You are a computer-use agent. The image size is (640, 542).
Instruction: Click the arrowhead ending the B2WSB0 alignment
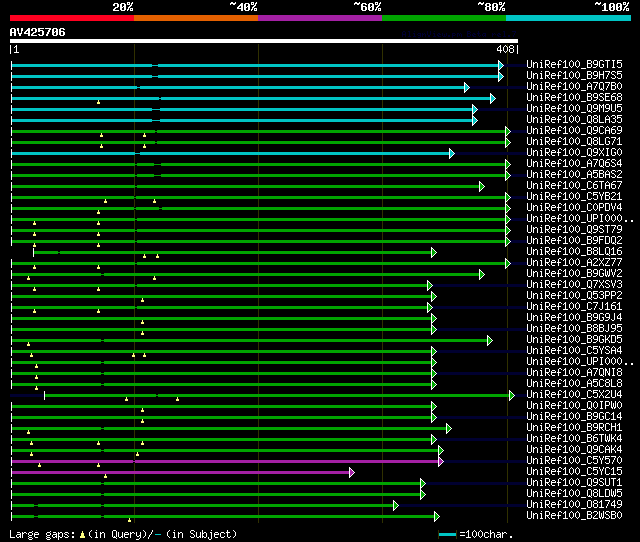(437, 517)
